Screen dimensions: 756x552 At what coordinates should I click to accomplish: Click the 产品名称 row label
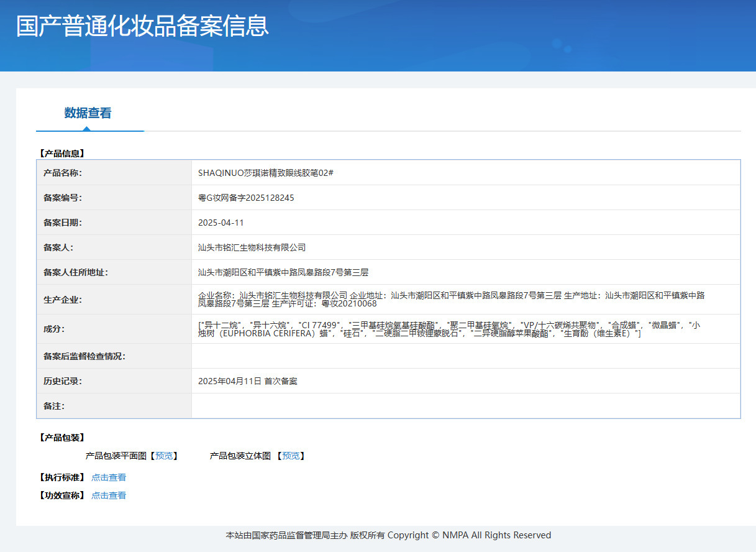[x=63, y=173]
